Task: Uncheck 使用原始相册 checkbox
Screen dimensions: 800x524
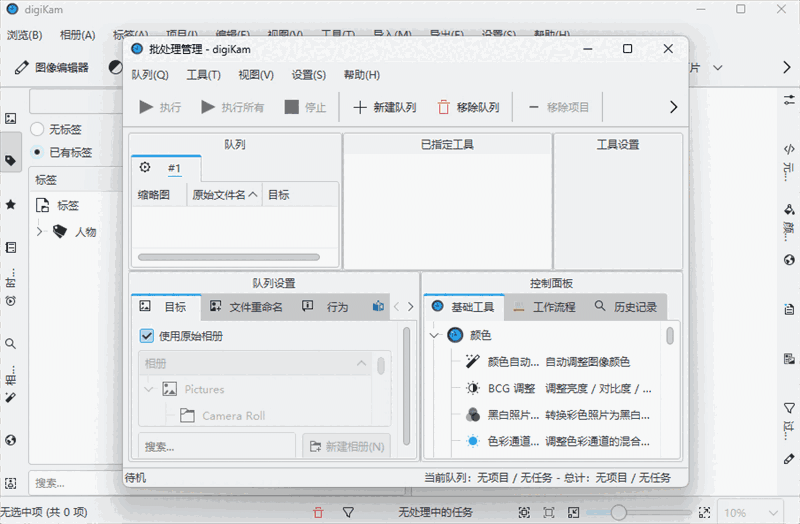Action: click(x=146, y=336)
